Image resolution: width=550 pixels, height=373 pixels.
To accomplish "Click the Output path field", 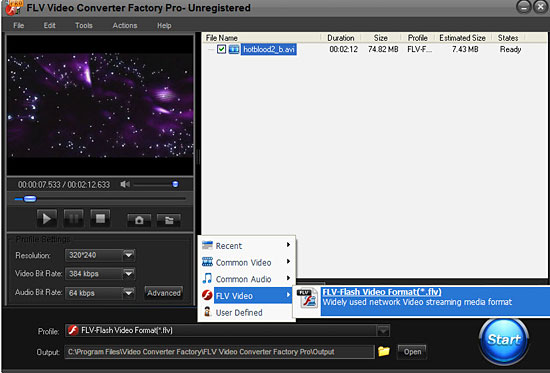I will [x=219, y=352].
